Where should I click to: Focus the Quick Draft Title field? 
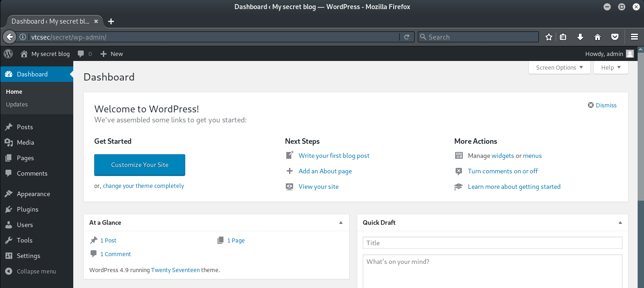[x=492, y=243]
